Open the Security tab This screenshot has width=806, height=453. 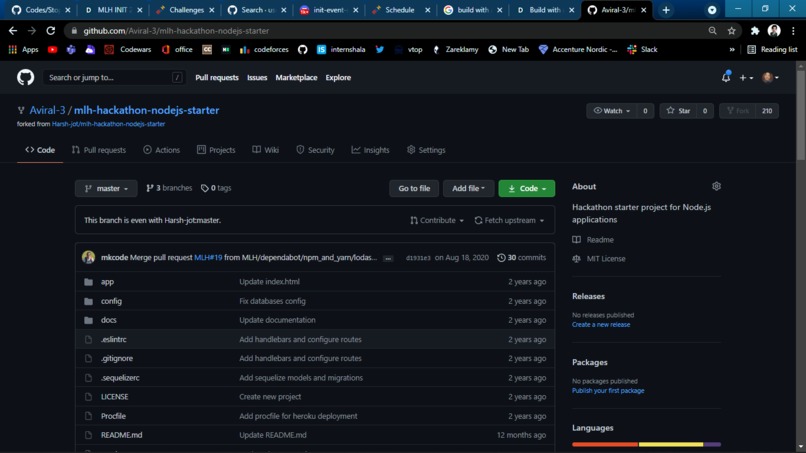click(x=315, y=150)
